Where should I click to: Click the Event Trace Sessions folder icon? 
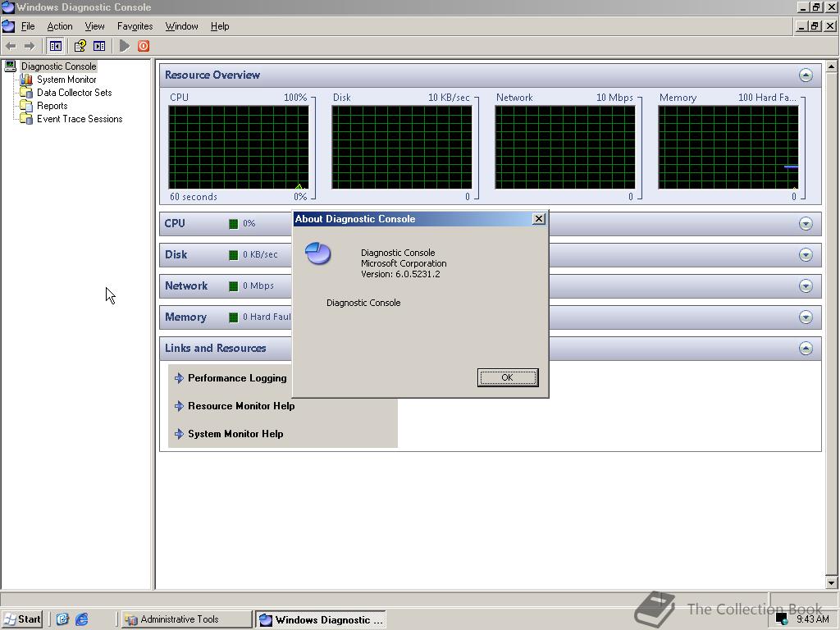coord(26,119)
